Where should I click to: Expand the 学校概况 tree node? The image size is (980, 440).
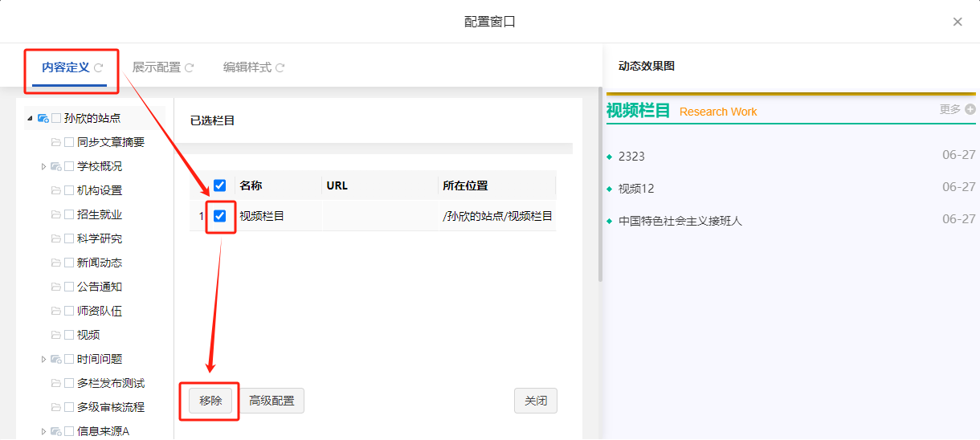pyautogui.click(x=43, y=166)
